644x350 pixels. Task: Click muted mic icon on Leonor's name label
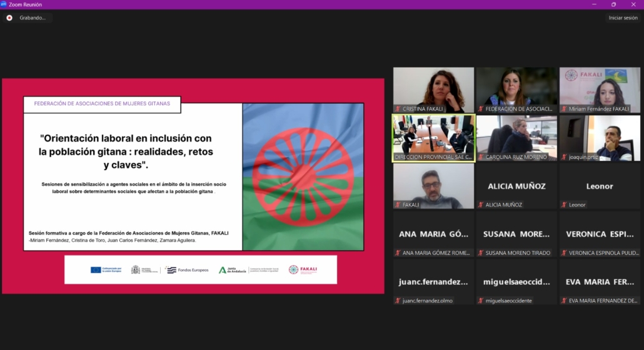coord(564,205)
